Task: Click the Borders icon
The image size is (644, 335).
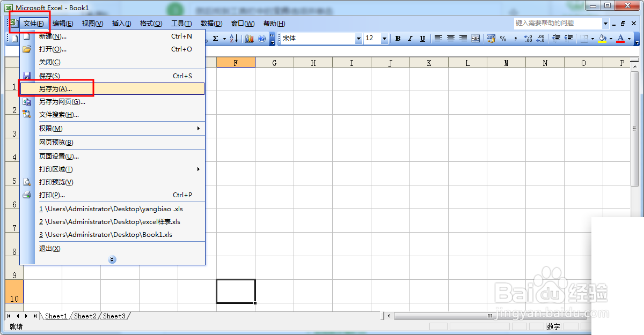Action: click(584, 39)
